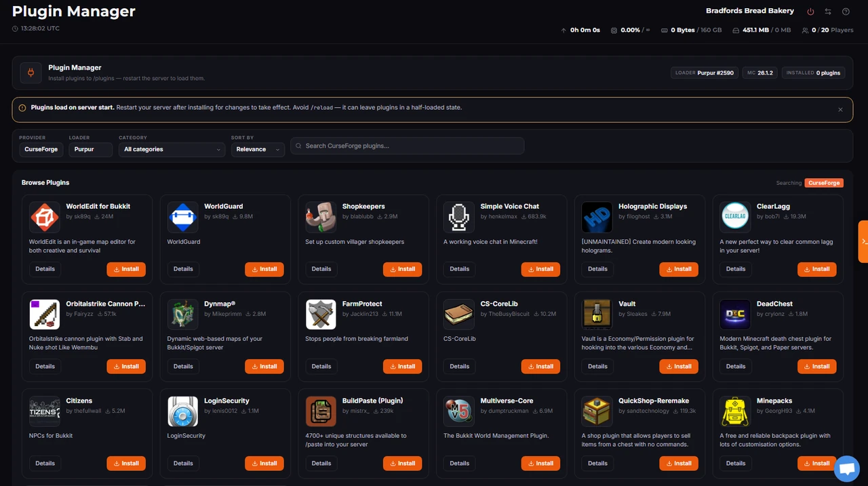The height and width of the screenshot is (486, 868).
Task: Click the Plugin Manager plug icon
Action: 31,73
